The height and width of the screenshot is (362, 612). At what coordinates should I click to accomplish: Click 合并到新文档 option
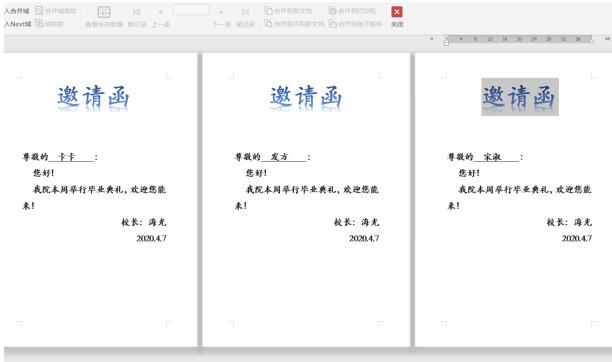coord(288,11)
